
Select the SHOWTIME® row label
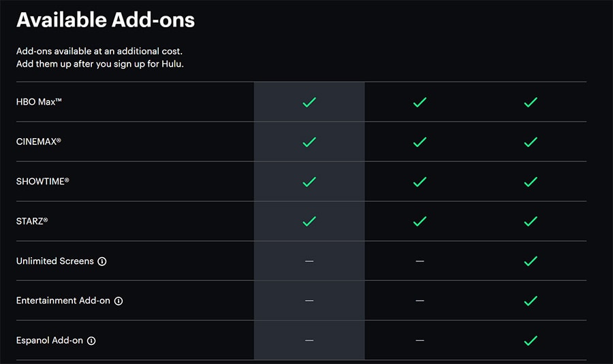(43, 181)
